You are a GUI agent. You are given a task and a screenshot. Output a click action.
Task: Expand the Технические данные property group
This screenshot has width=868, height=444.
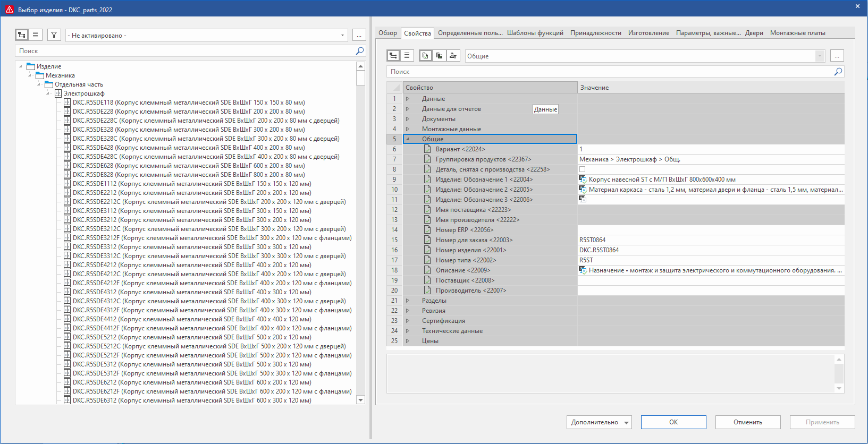[408, 331]
